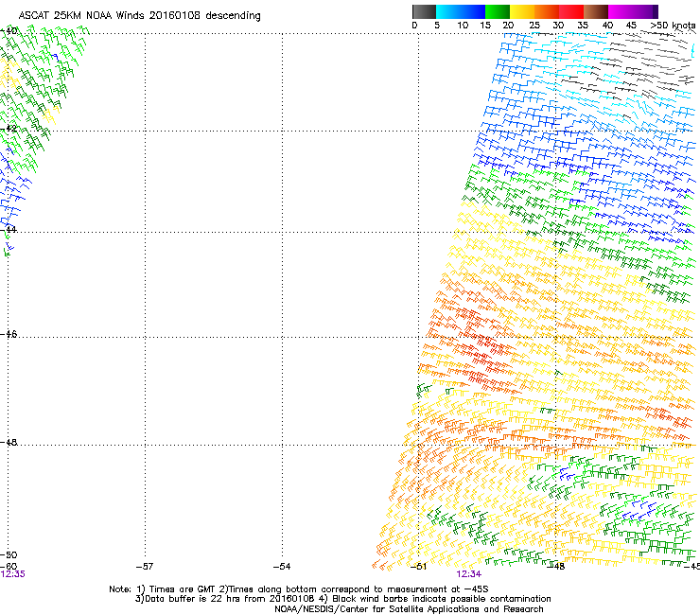Click the latitude label -48

tap(9, 442)
